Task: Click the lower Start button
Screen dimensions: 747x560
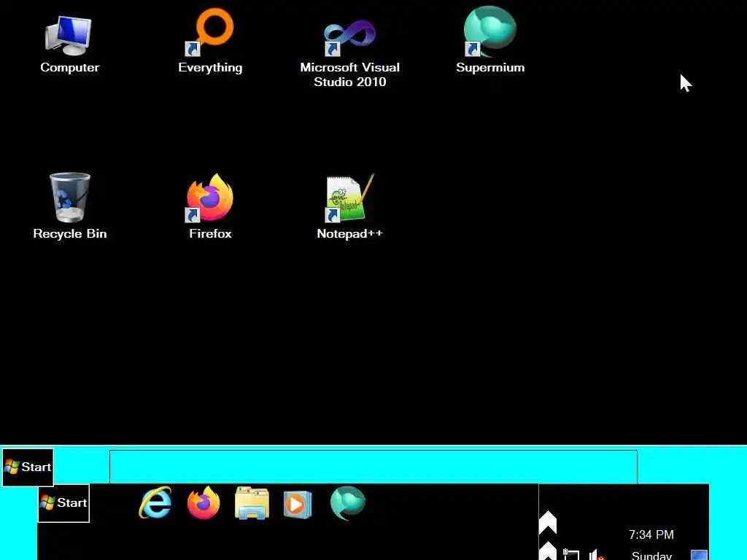Action: click(63, 503)
